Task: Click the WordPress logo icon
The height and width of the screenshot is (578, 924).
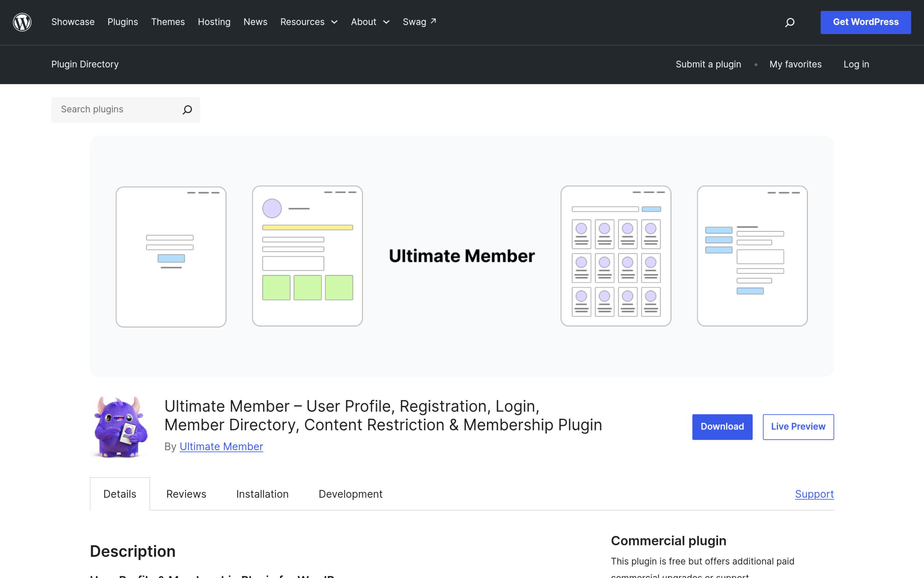Action: point(22,22)
